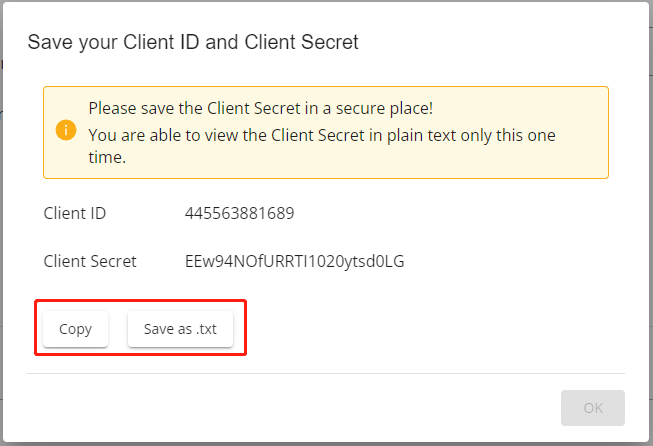The height and width of the screenshot is (446, 653).
Task: Select the secret value EEw94NOfURRTI1020ytsd0LG
Action: pyautogui.click(x=294, y=262)
